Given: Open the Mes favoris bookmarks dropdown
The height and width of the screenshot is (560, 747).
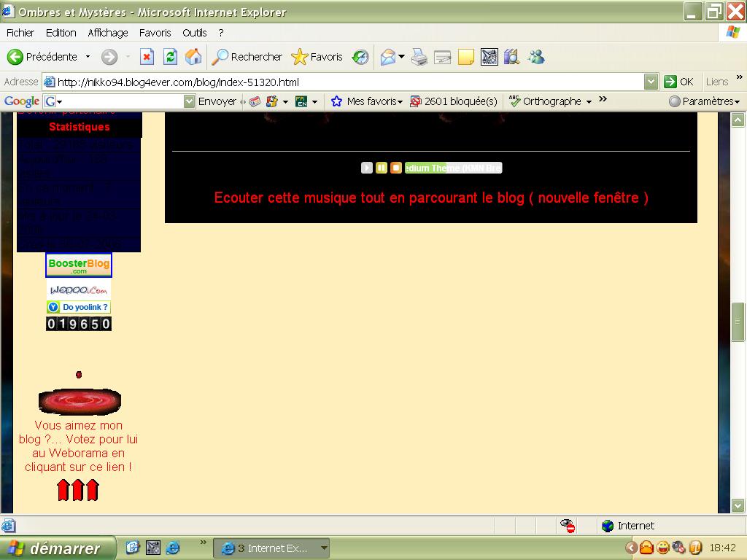Looking at the screenshot, I should point(367,101).
